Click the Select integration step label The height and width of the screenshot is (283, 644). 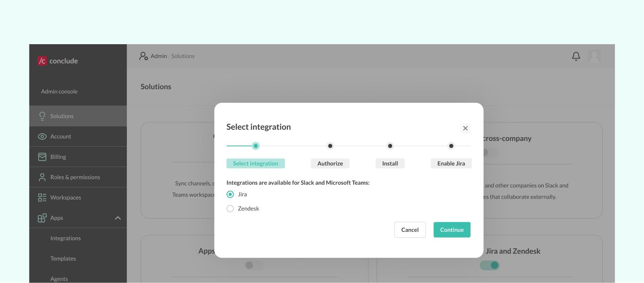pos(255,164)
